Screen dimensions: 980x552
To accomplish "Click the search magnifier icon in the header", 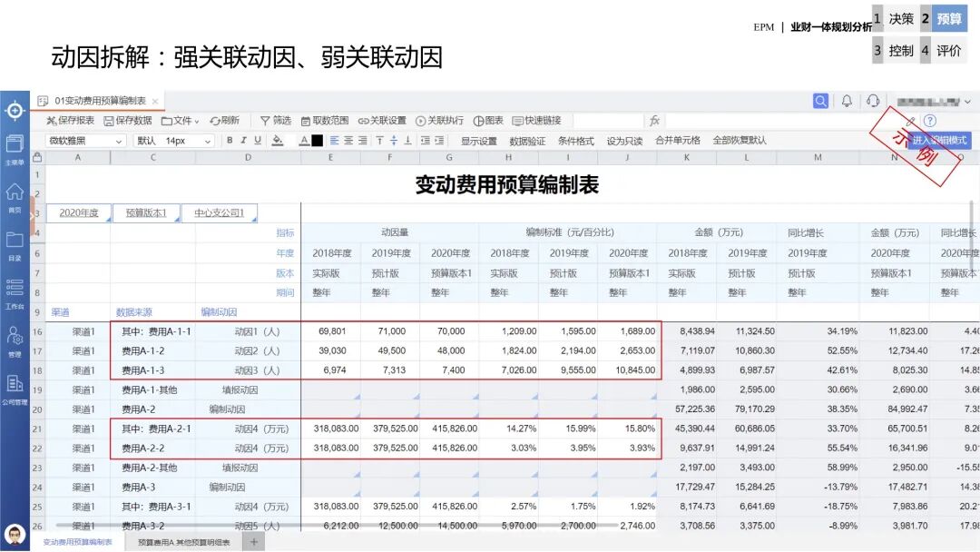I will [820, 101].
